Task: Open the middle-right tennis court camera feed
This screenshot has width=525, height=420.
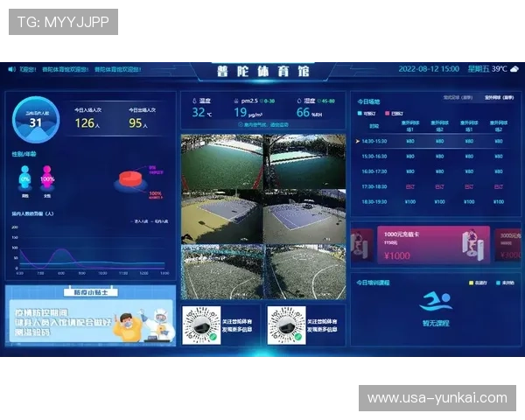Action: [x=304, y=216]
